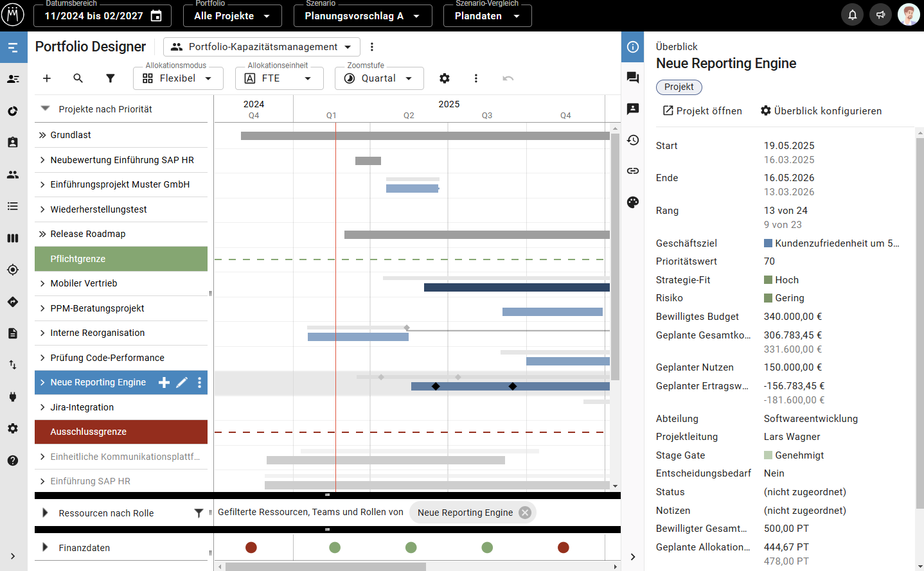924x571 pixels.
Task: Open the color palette panel icon
Action: tap(633, 202)
